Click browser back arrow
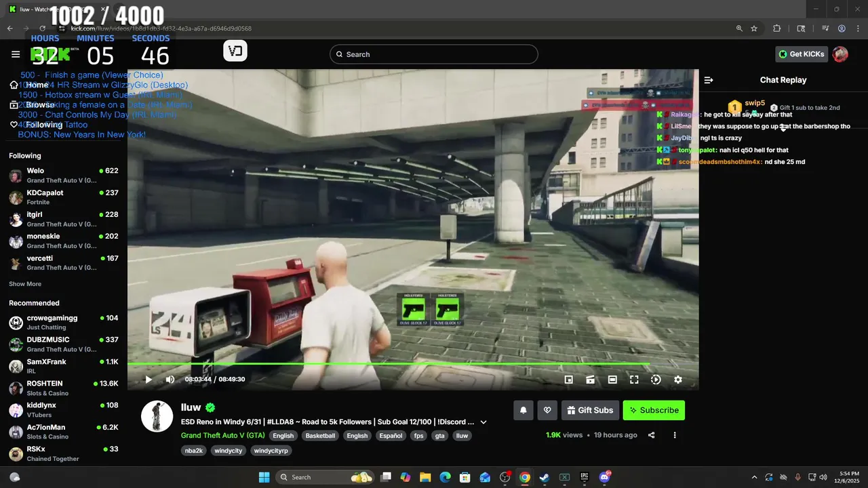 coord(10,28)
